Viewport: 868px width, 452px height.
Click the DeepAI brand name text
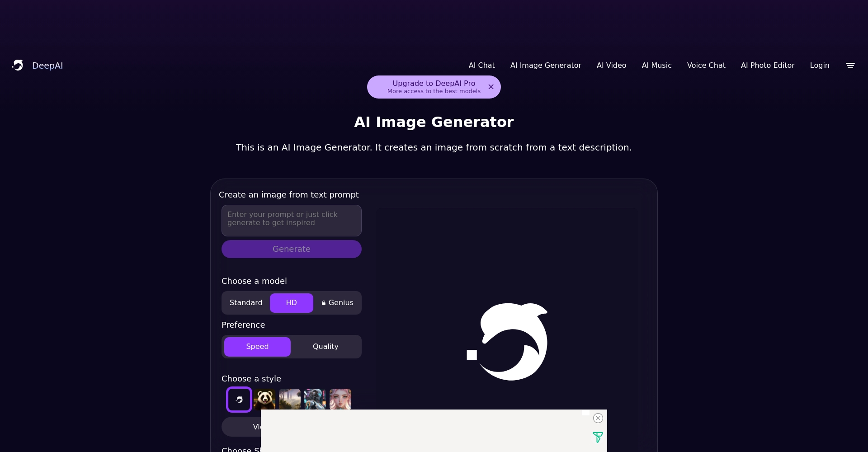tap(47, 66)
